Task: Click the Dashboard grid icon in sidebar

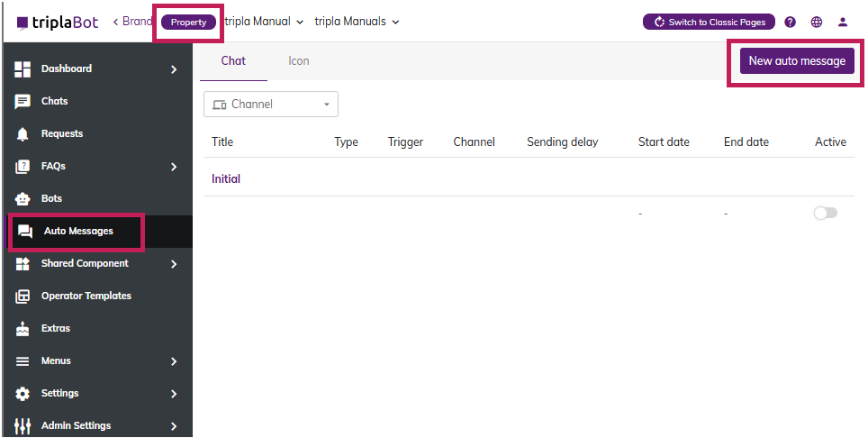Action: point(23,69)
